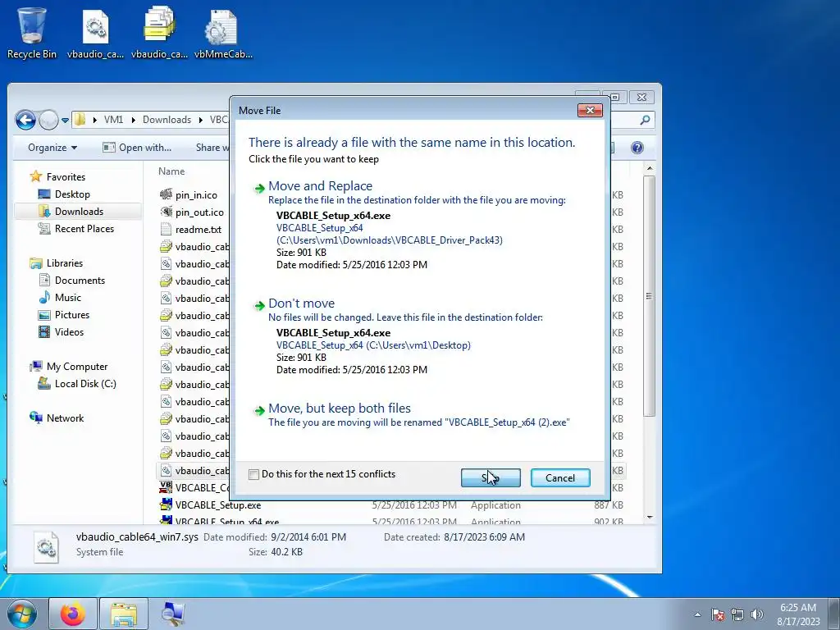The height and width of the screenshot is (630, 840).
Task: Launch Firefox from the taskbar
Action: [x=73, y=614]
